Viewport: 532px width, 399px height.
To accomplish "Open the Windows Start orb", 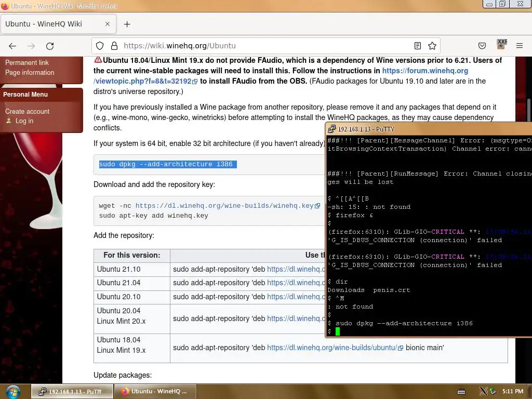I will [x=12, y=392].
